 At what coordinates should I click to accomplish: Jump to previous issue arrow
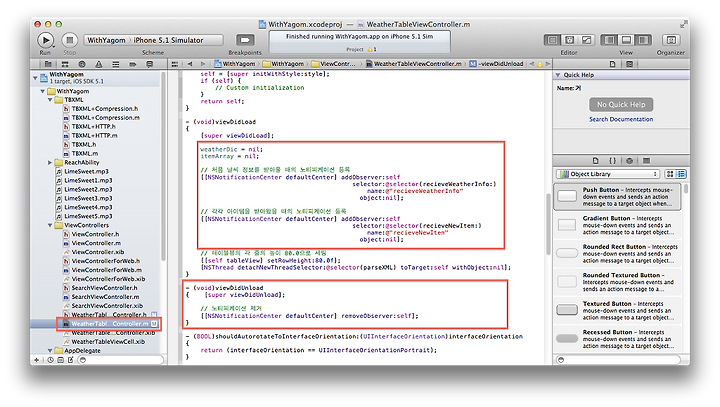click(x=532, y=64)
